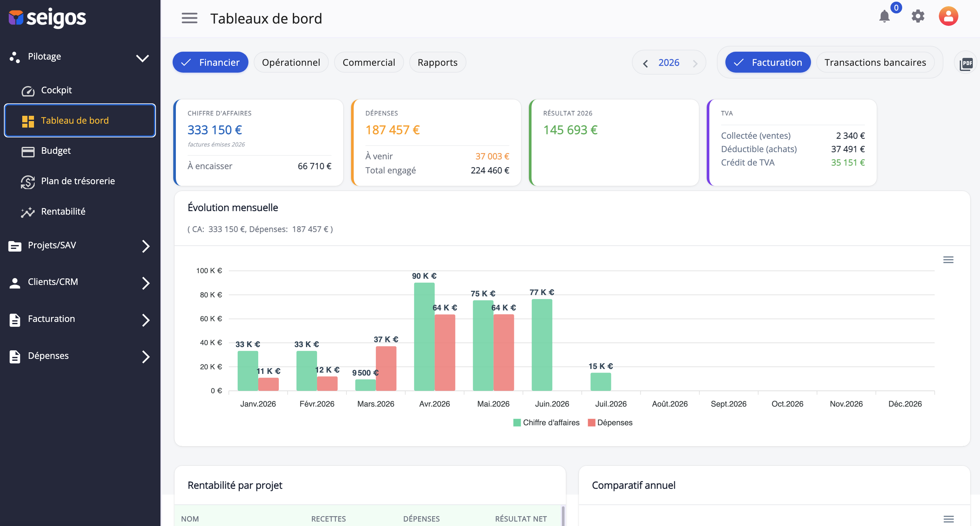Viewport: 980px width, 526px height.
Task: Click the Clients/CRM person icon
Action: pos(15,283)
